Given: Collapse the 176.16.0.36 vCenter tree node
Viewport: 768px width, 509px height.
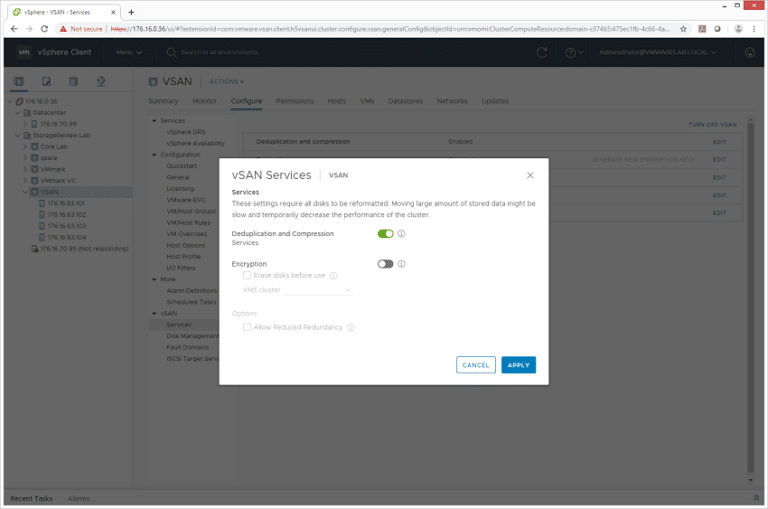Looking at the screenshot, I should pos(10,101).
